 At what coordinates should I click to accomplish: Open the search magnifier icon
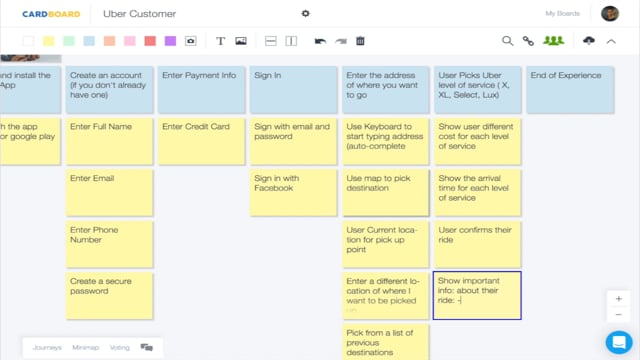click(507, 41)
